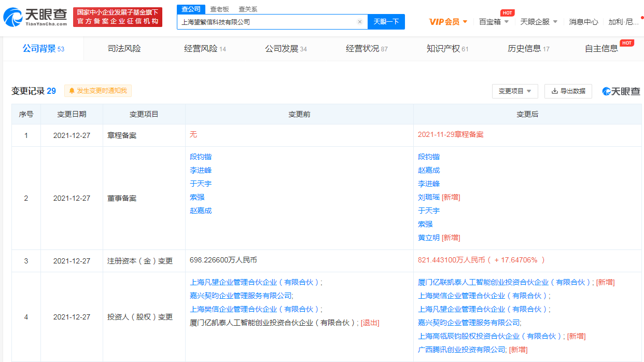Viewport: 644px width, 362px height.
Task: Click the export data download icon
Action: point(554,91)
